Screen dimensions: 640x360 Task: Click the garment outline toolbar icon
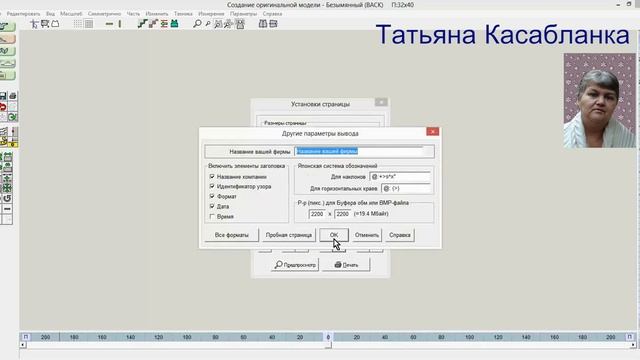(x=55, y=24)
